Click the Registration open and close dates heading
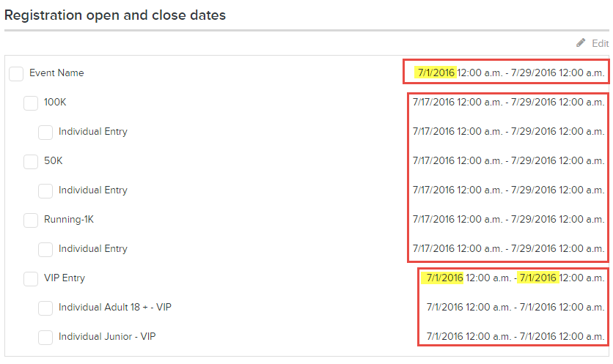Image resolution: width=613 pixels, height=364 pixels. tap(115, 15)
